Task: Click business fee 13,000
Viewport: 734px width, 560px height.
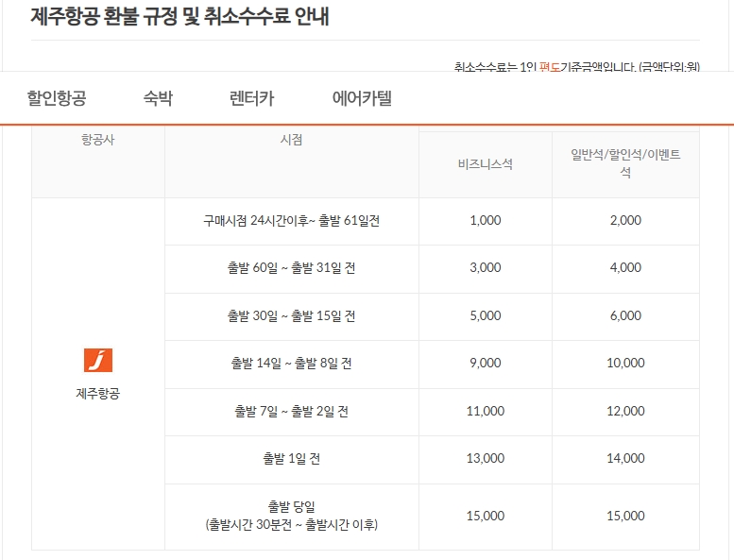Action: tap(485, 458)
